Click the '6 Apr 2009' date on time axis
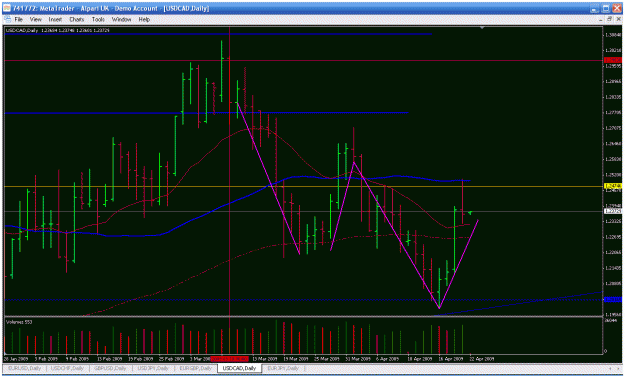 [x=388, y=358]
